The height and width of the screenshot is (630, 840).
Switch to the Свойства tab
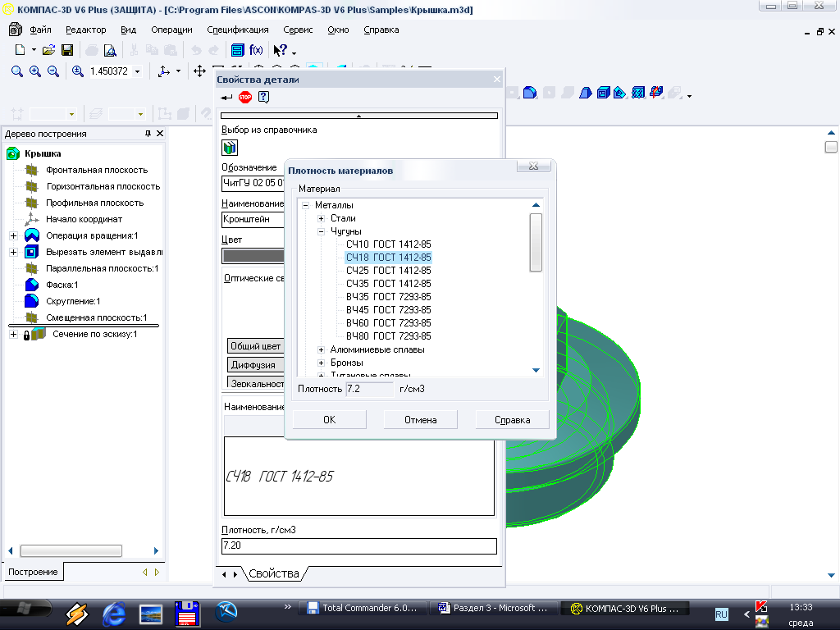[274, 573]
